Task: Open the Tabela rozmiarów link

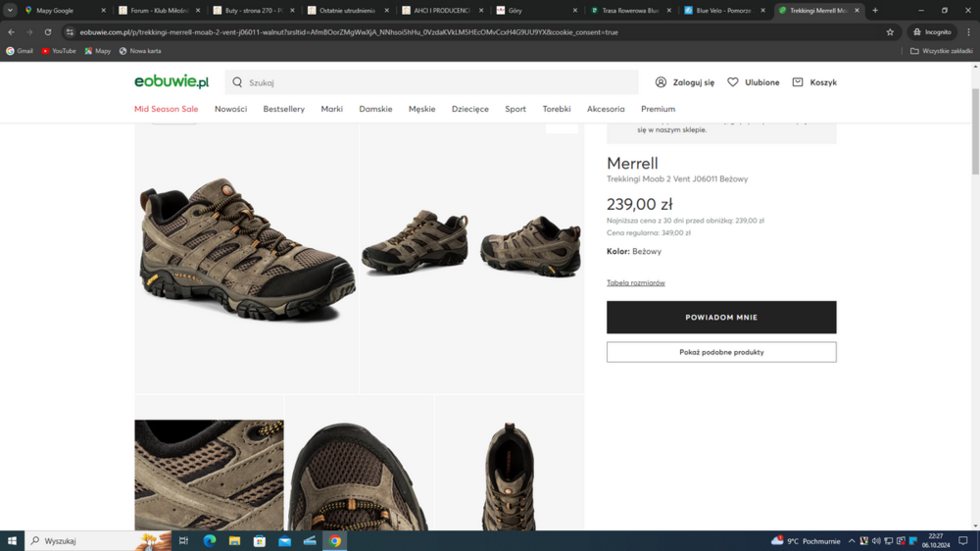Action: point(635,283)
